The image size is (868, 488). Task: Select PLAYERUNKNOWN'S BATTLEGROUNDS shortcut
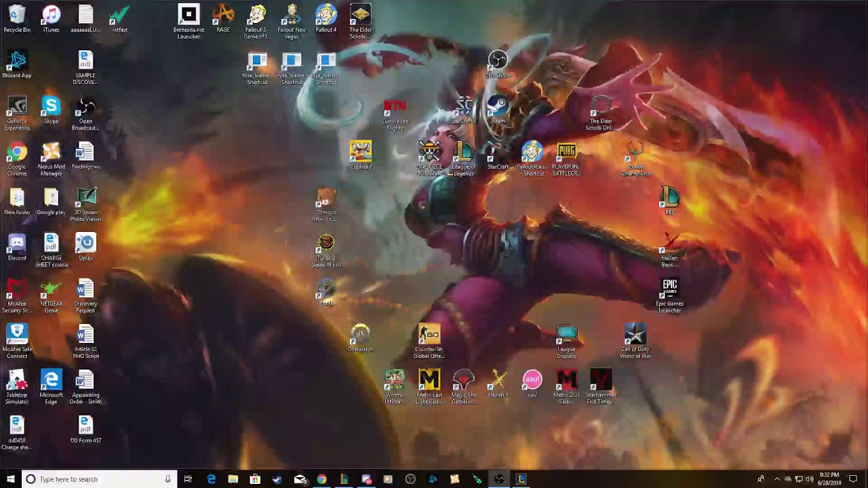coord(566,159)
